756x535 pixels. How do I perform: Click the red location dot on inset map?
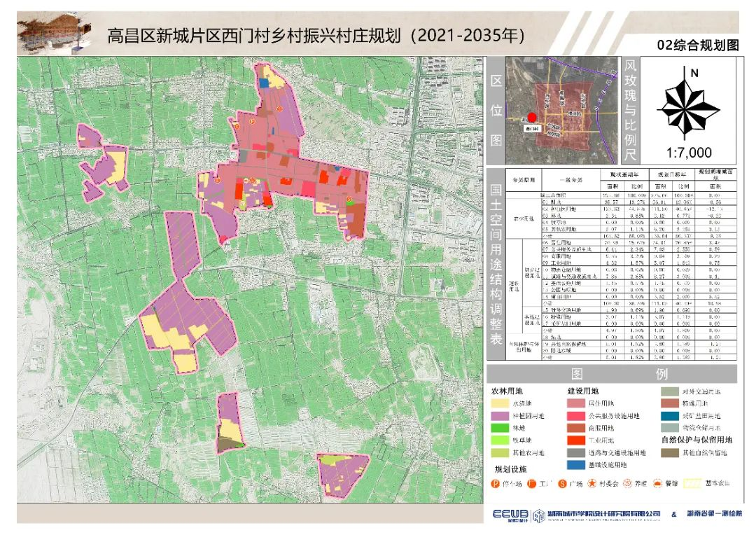tap(532, 118)
